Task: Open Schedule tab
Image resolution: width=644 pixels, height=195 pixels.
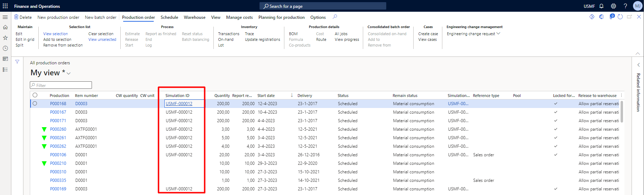Action: 169,17
